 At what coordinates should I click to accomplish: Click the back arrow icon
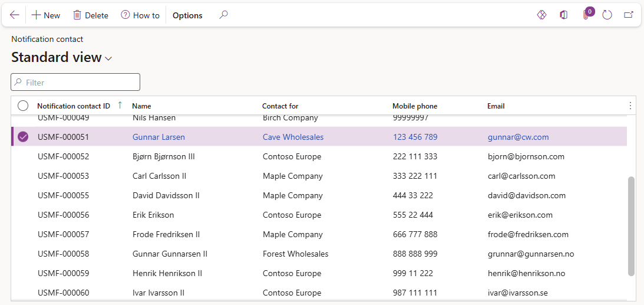click(x=15, y=15)
